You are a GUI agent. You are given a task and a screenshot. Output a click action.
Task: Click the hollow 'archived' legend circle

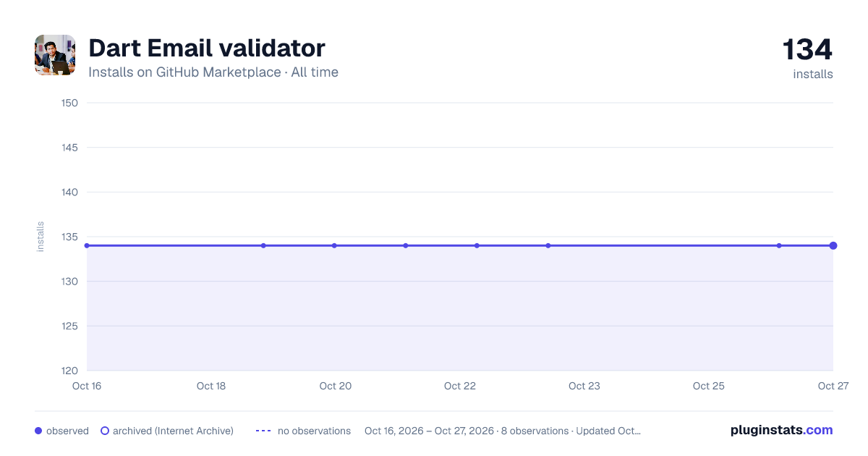(105, 431)
